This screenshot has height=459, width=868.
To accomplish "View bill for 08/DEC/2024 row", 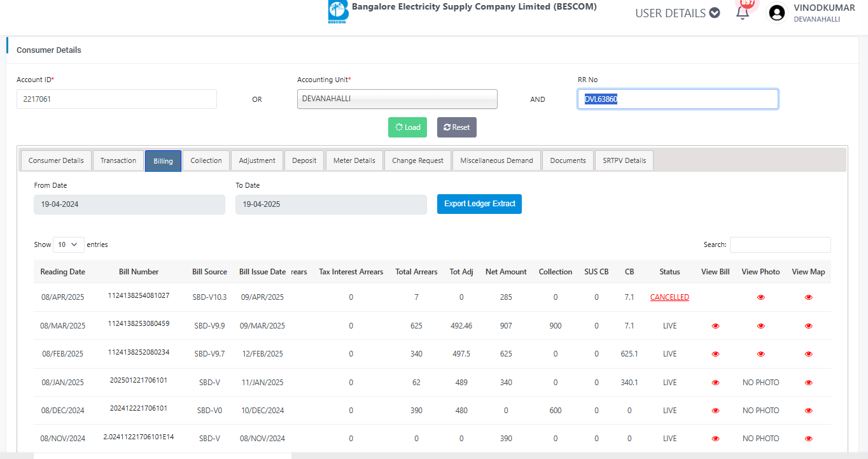I will click(x=715, y=411).
